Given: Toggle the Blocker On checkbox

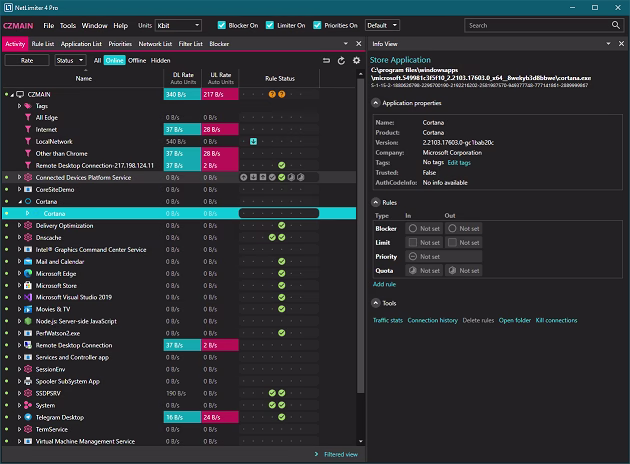Looking at the screenshot, I should (x=221, y=25).
